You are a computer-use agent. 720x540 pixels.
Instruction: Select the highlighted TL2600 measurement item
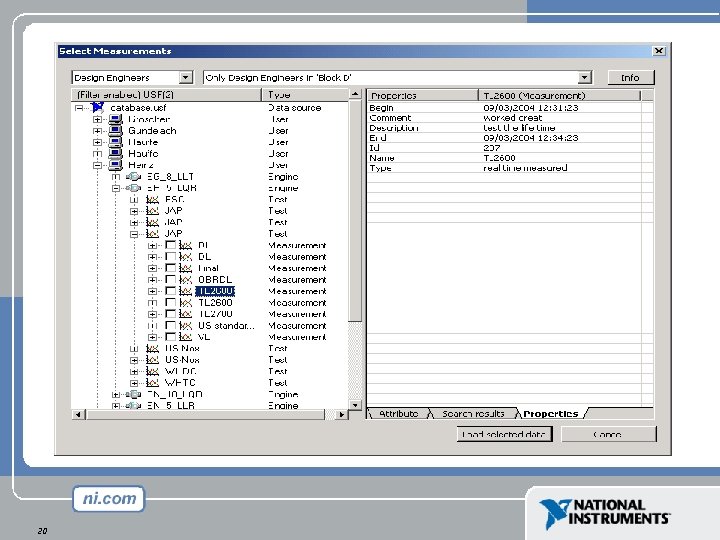click(215, 291)
